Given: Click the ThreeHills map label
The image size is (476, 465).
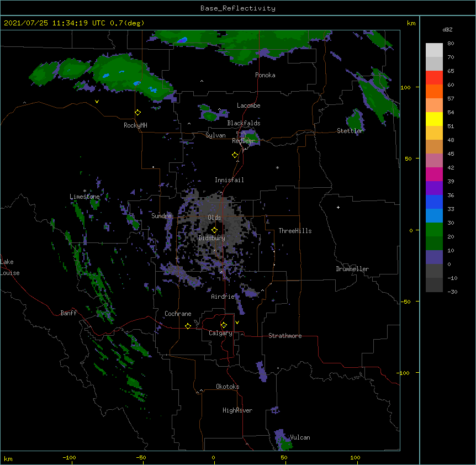Looking at the screenshot, I should pos(295,231).
